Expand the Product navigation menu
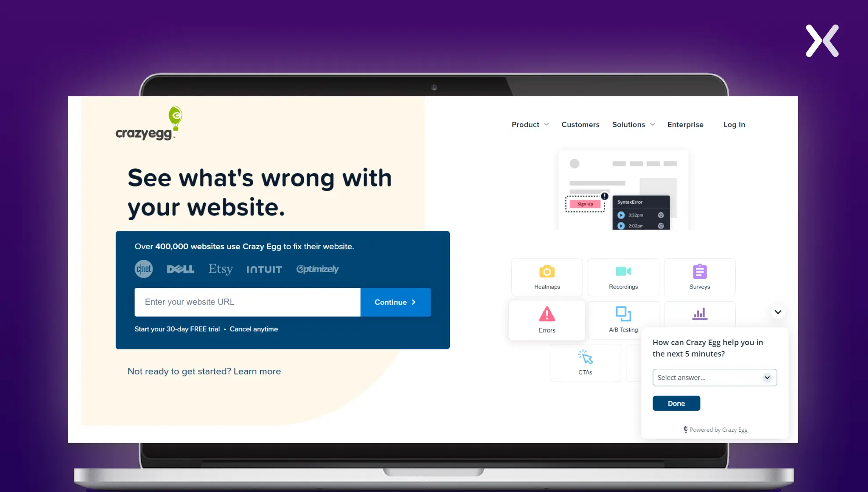Image resolution: width=868 pixels, height=492 pixels. (529, 124)
